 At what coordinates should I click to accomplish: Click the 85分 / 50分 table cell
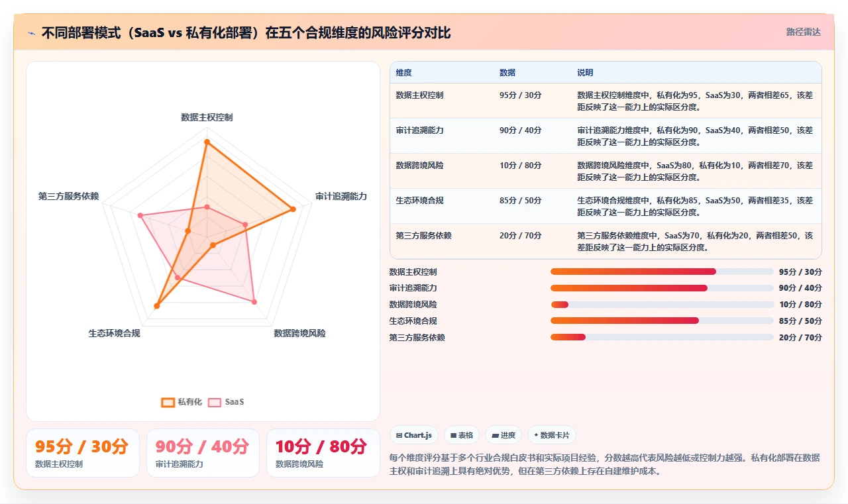click(521, 200)
